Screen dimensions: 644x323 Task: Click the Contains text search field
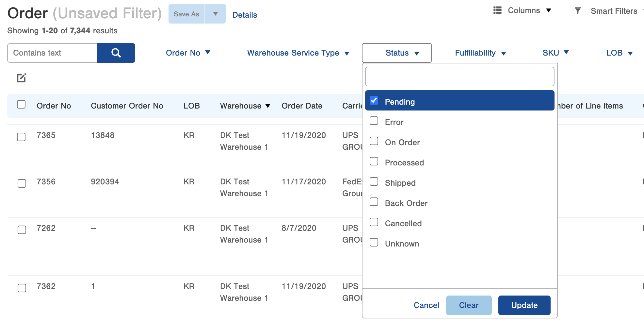[x=52, y=53]
